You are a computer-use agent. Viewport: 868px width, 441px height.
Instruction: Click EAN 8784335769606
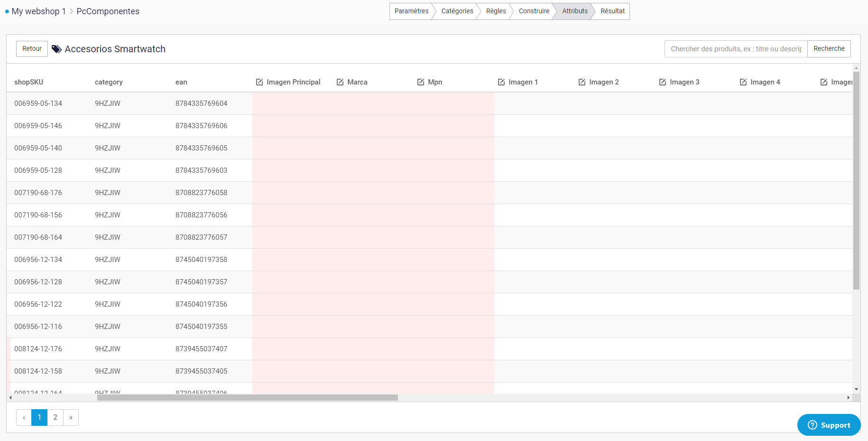coord(201,126)
